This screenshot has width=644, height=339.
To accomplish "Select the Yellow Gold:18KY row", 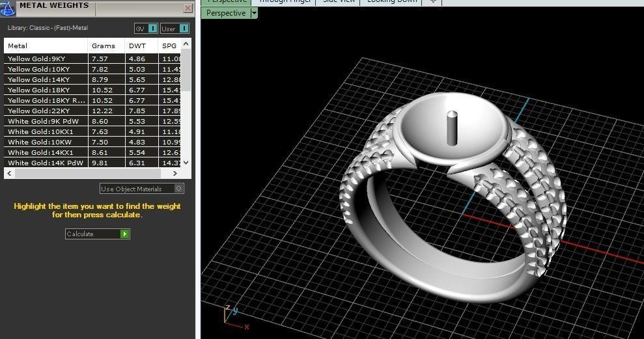I will [92, 90].
